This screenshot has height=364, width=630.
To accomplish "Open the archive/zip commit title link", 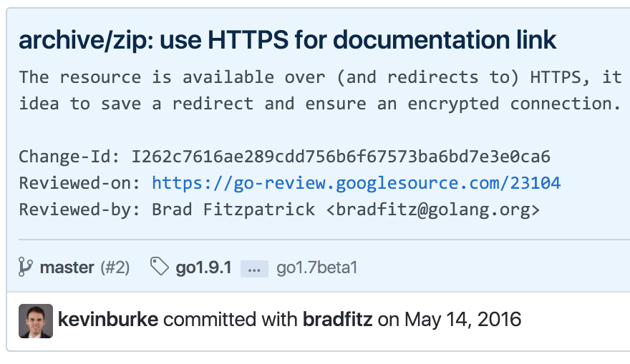I will [287, 40].
